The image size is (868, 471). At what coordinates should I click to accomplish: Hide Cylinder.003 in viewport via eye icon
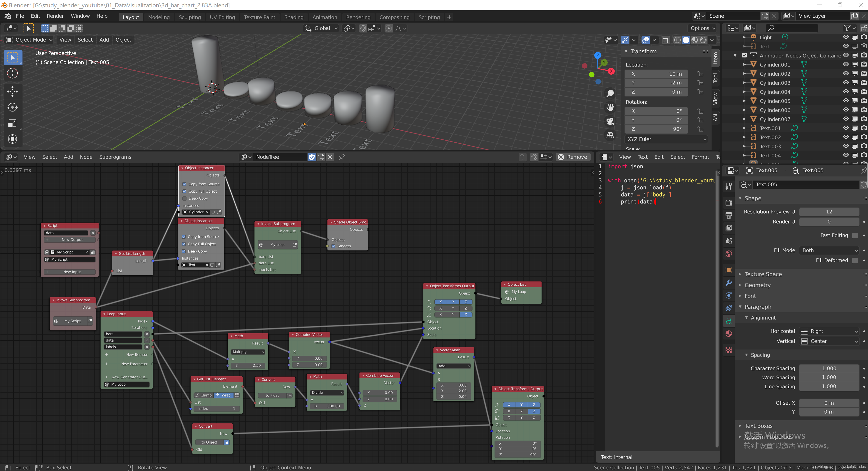coord(846,82)
